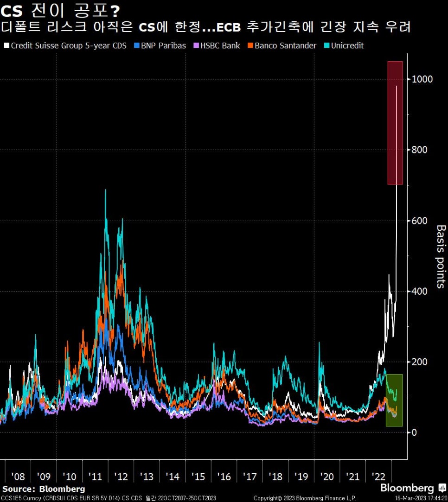This screenshot has width=448, height=502.
Task: Click the 'Bloomberg' brand text at bottom right
Action: click(x=407, y=488)
